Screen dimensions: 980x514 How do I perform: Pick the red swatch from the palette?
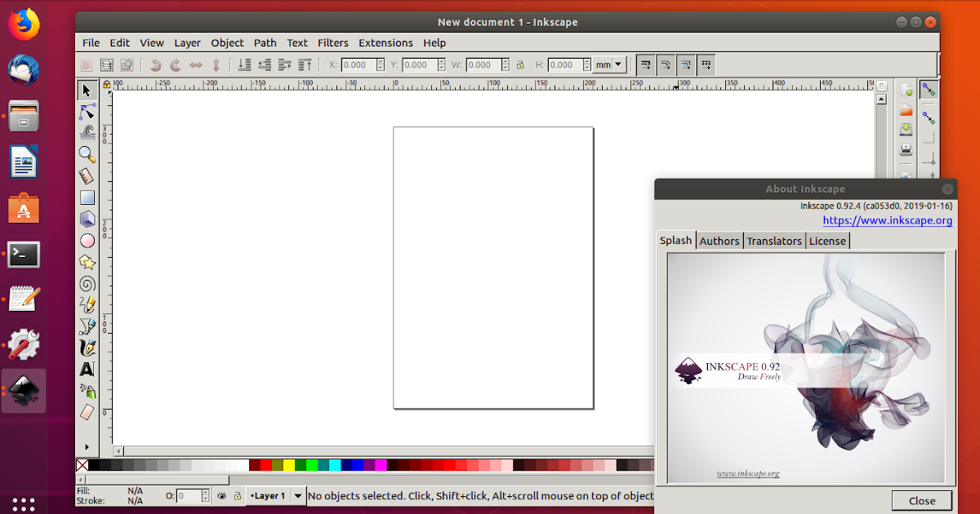pos(265,465)
